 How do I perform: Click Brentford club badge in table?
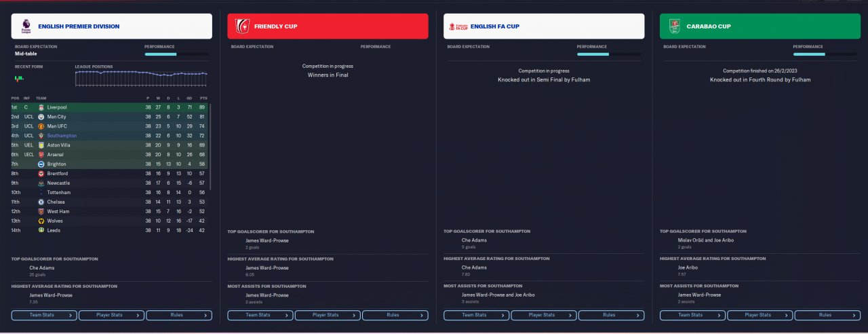tap(41, 174)
